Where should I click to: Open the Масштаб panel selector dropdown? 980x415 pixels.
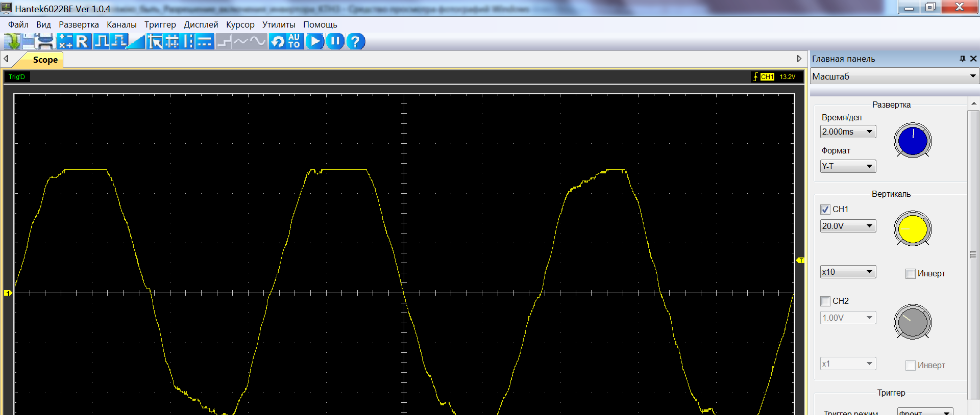click(894, 76)
